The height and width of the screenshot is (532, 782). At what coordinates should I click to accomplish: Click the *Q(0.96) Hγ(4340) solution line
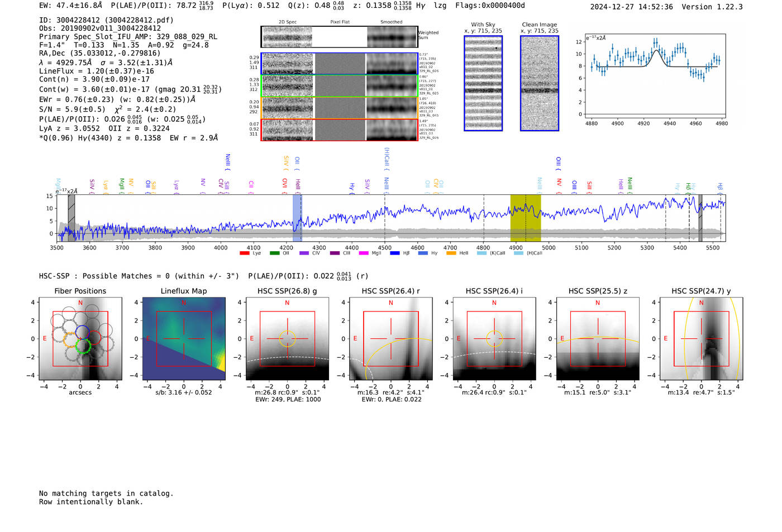coord(128,138)
